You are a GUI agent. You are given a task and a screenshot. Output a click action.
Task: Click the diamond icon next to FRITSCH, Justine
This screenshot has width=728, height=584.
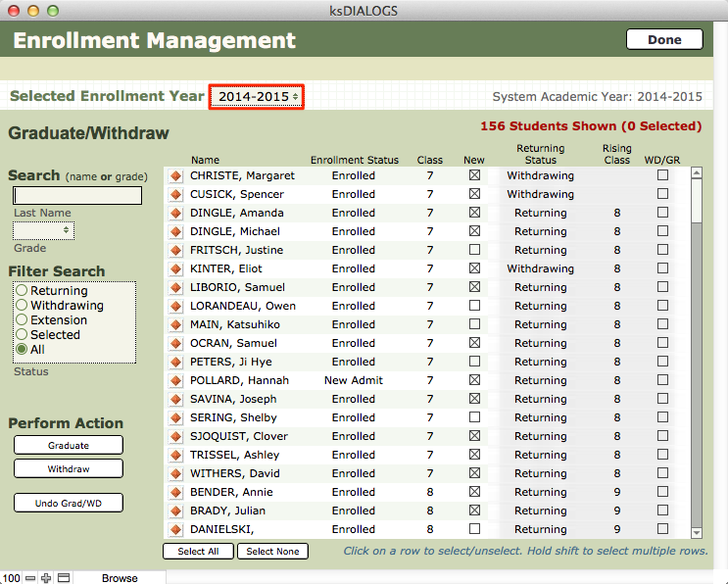point(176,251)
